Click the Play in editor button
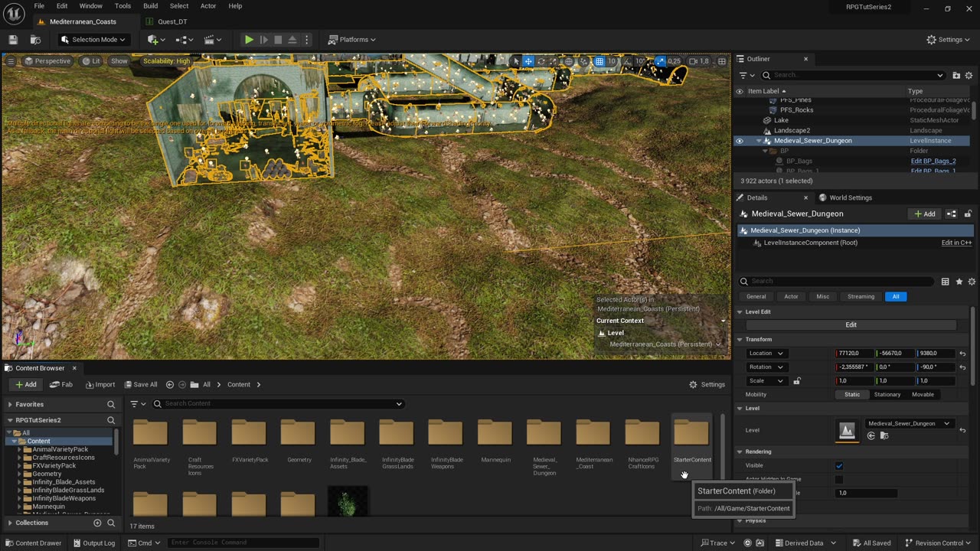The image size is (980, 551). (x=249, y=40)
